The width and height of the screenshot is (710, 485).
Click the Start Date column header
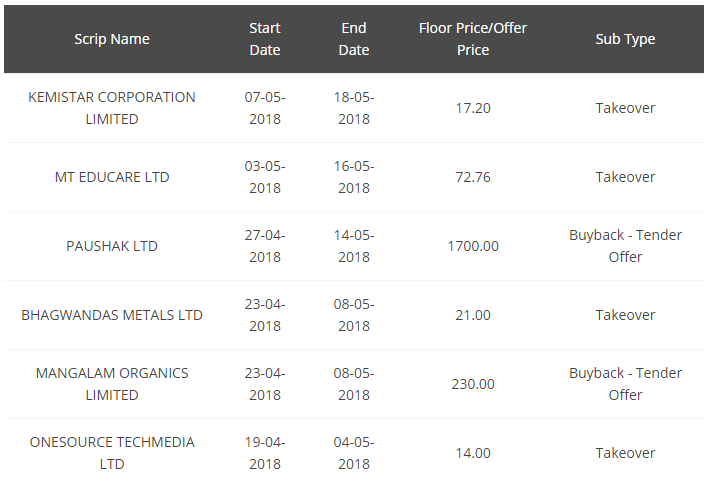tap(265, 39)
